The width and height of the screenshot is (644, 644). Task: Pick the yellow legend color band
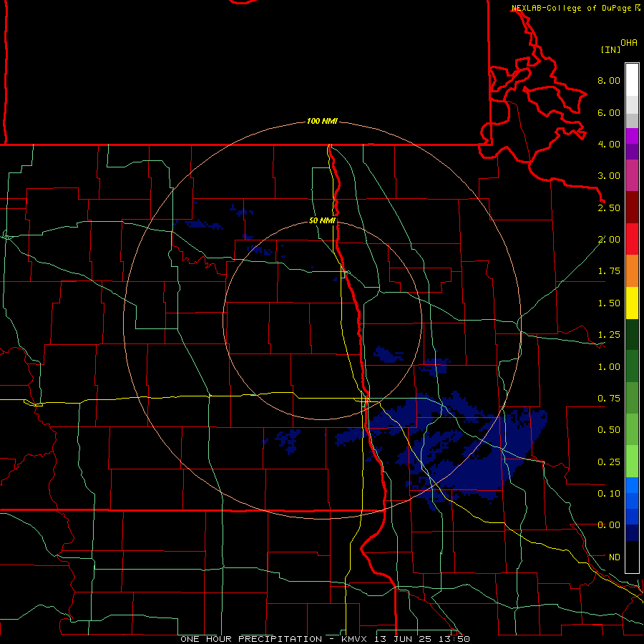(x=632, y=303)
